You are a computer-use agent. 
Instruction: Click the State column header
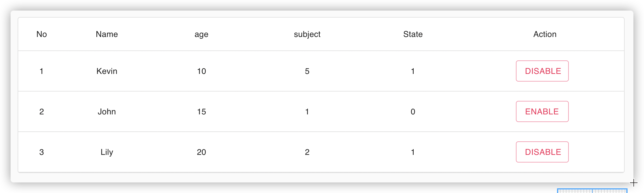pos(412,34)
